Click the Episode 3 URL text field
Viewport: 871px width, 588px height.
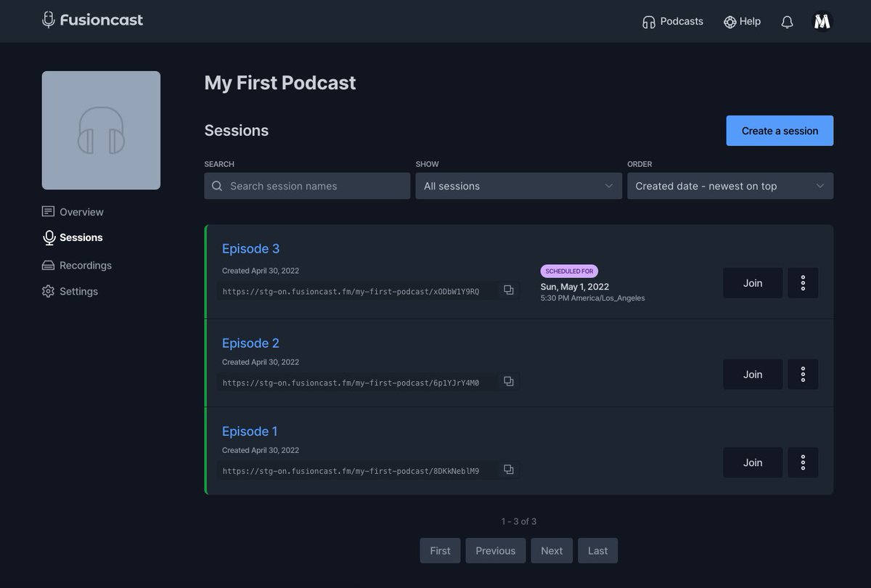pos(357,291)
